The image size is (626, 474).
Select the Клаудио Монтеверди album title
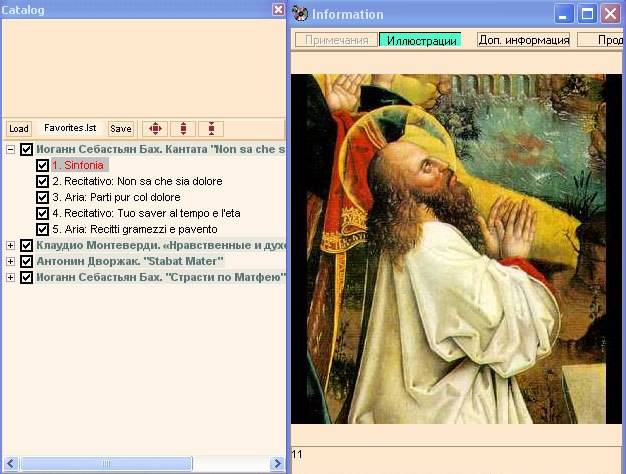[161, 245]
